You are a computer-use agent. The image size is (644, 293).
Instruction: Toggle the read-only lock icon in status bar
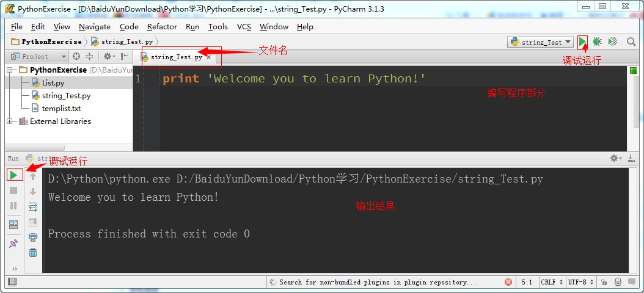tap(604, 283)
